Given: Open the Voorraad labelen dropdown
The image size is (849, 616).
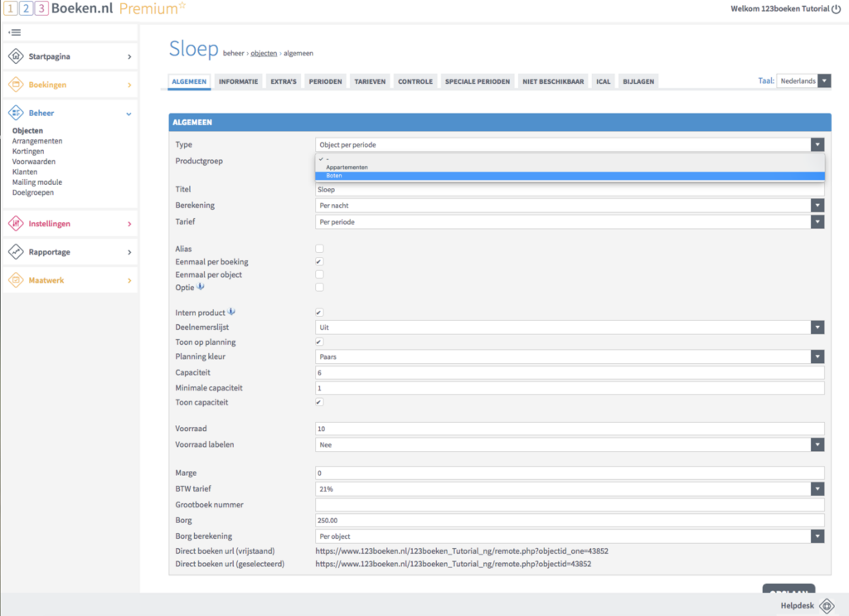Looking at the screenshot, I should point(570,444).
